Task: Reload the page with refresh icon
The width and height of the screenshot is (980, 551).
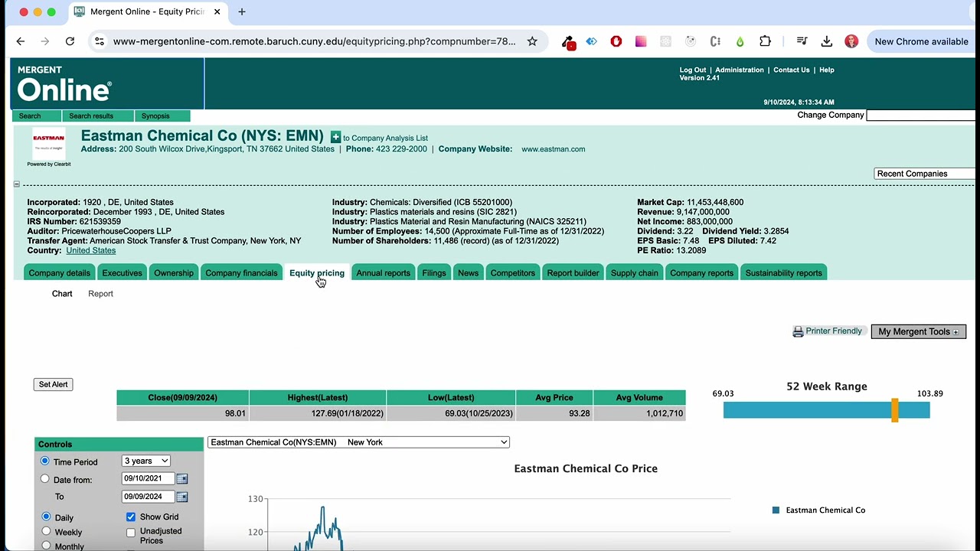Action: click(x=70, y=41)
